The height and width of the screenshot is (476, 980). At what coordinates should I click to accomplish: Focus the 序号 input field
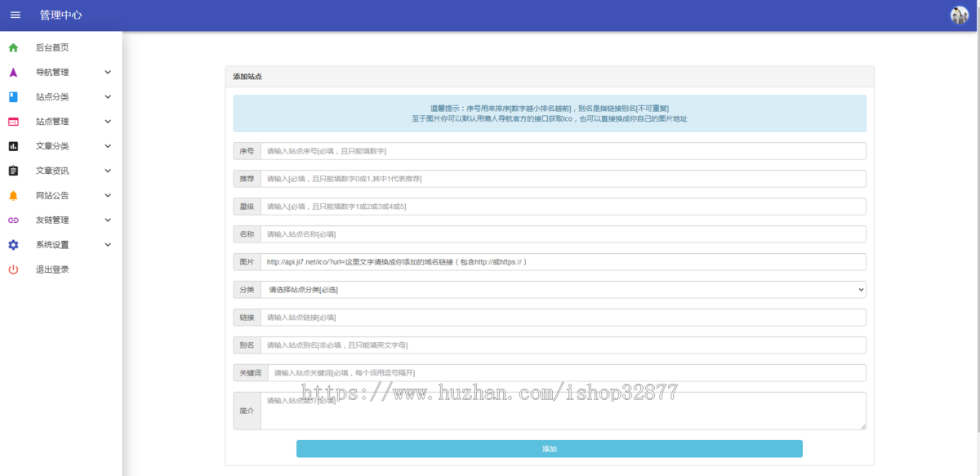(x=563, y=151)
